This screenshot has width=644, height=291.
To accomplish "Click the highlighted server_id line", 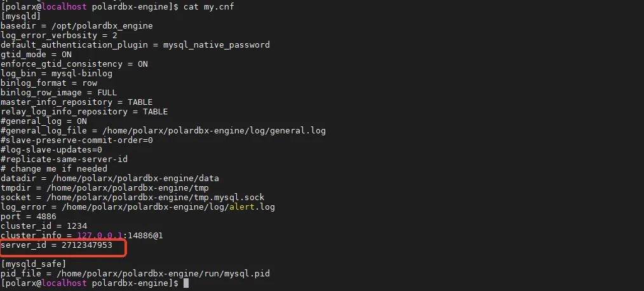I will 61,245.
